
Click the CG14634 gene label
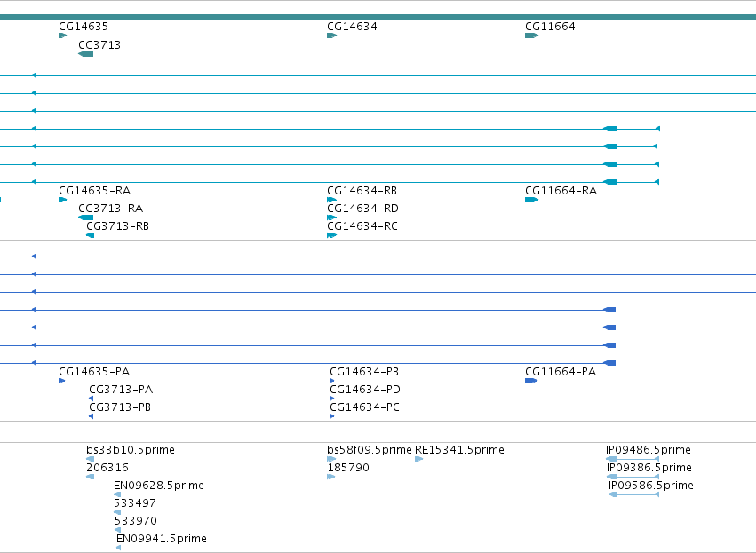point(352,27)
